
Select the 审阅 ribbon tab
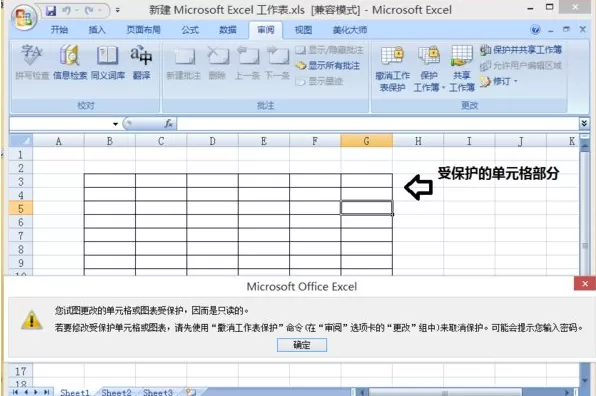coord(266,30)
